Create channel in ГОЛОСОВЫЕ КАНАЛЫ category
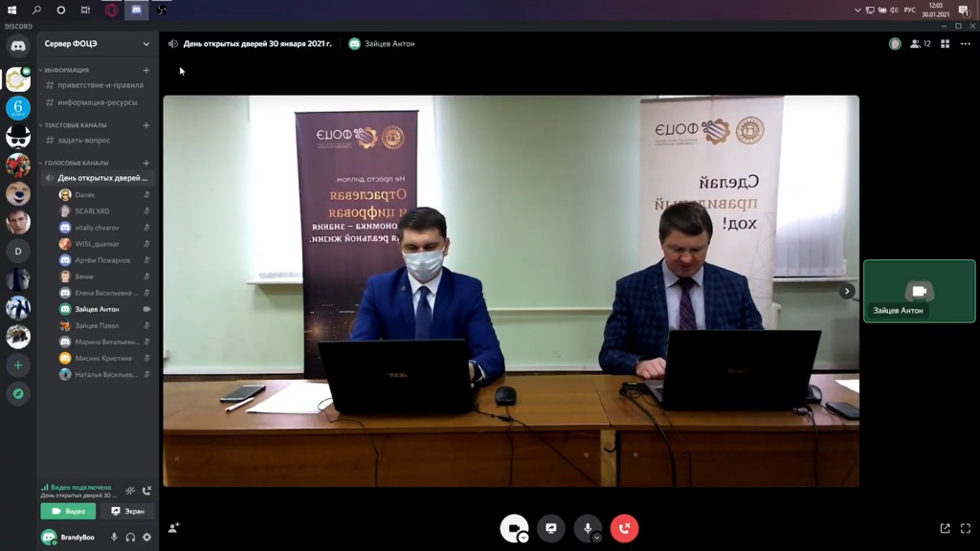Viewport: 980px width, 551px height. [146, 163]
